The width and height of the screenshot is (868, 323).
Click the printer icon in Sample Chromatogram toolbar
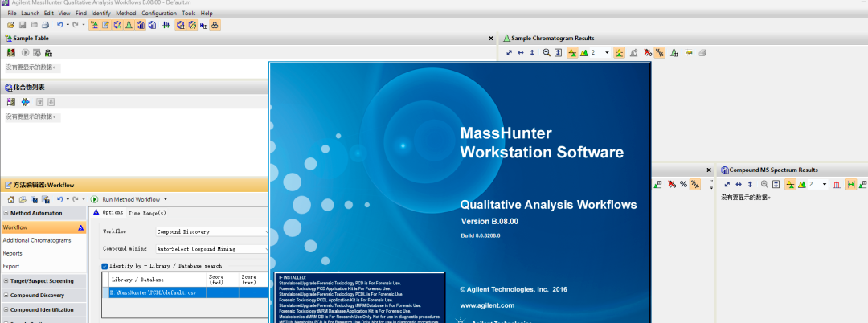[702, 52]
